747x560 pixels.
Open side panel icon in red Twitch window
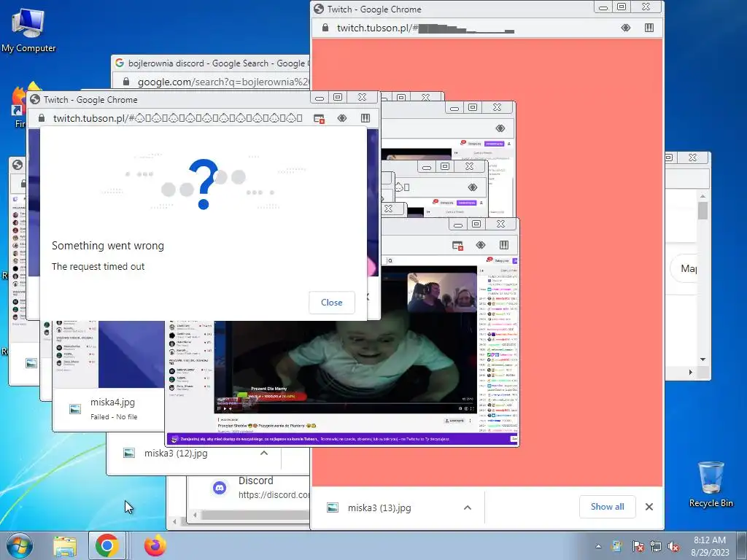click(649, 28)
